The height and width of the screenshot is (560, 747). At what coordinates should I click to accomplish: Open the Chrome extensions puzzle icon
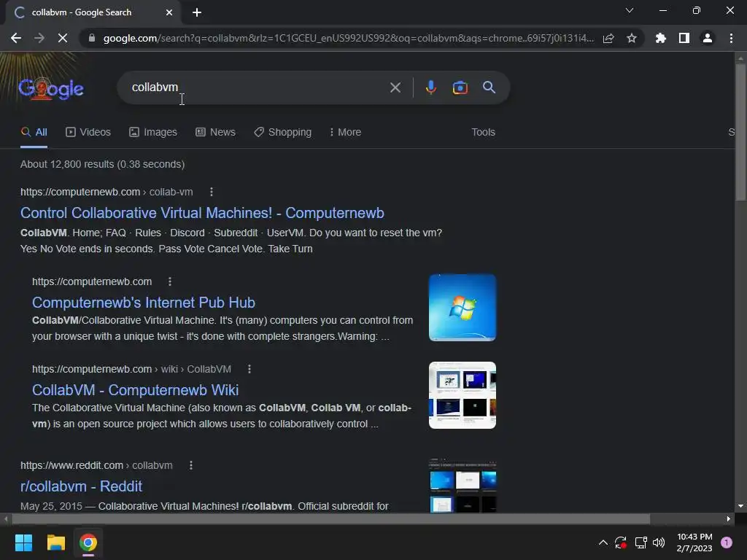coord(661,38)
